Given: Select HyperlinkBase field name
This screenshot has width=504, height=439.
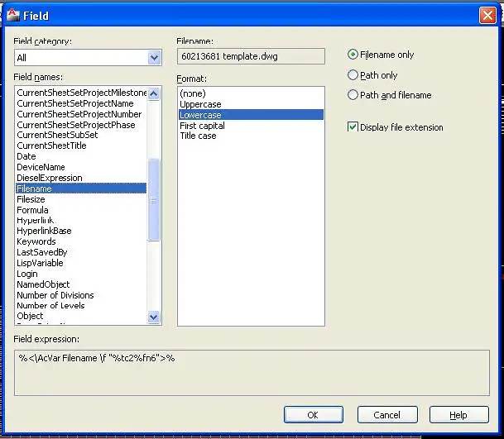Looking at the screenshot, I should pyautogui.click(x=81, y=231).
